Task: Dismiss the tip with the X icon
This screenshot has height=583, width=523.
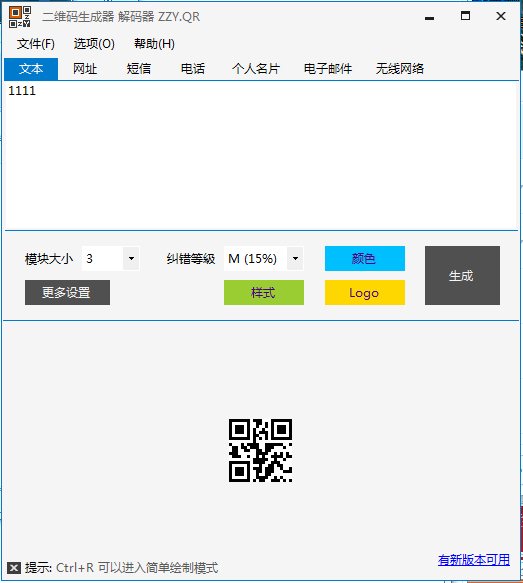Action: pyautogui.click(x=14, y=568)
